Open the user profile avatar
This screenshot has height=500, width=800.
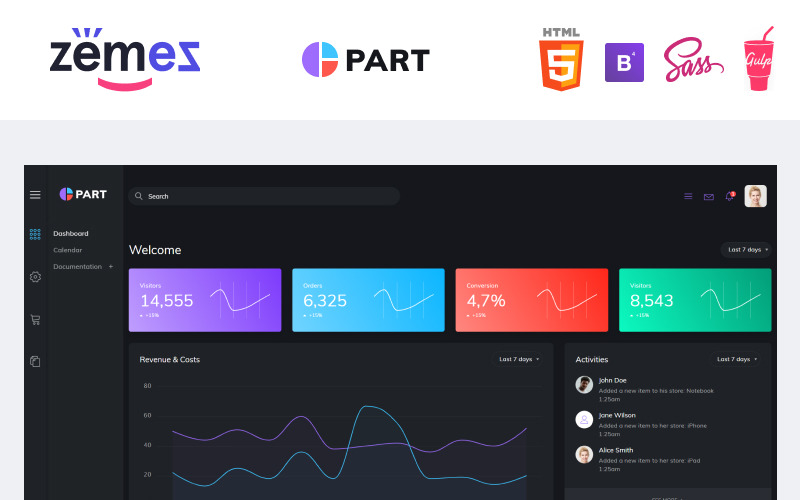tap(755, 196)
